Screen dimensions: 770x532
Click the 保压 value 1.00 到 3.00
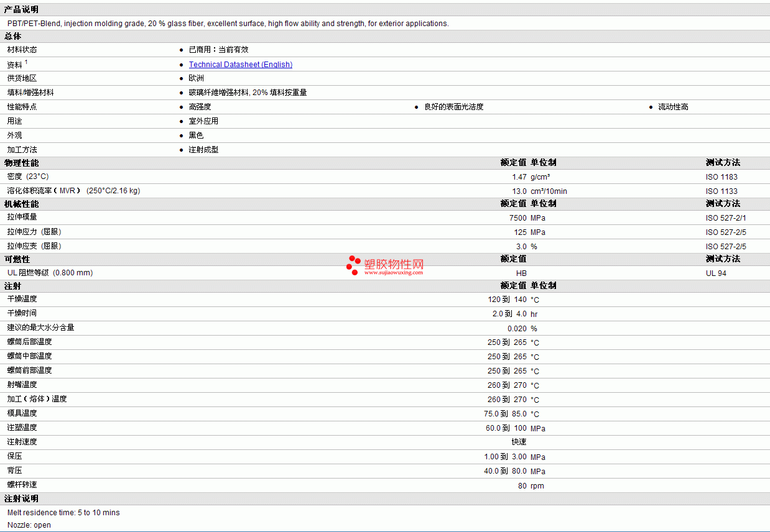[x=505, y=457]
